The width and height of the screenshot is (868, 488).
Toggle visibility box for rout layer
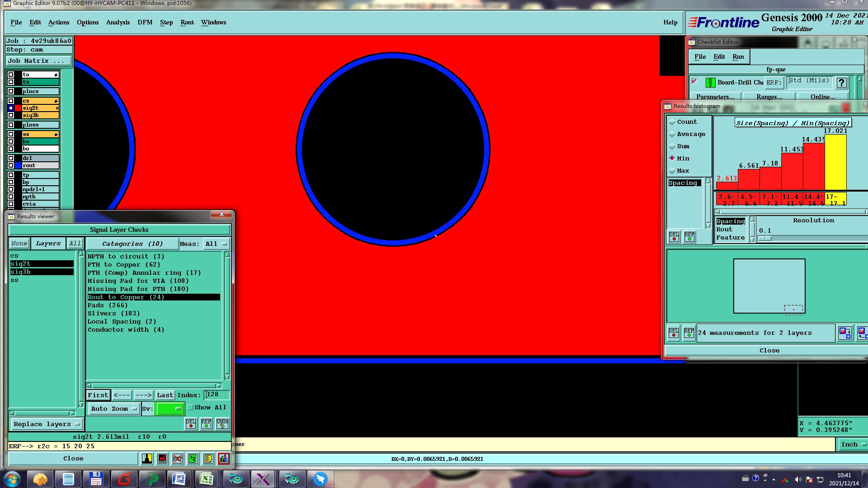[11, 165]
